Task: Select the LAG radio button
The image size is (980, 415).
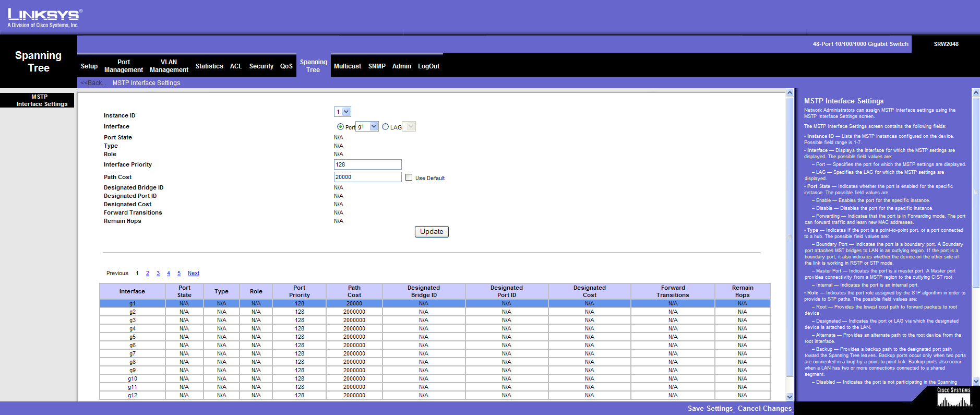Action: (385, 127)
